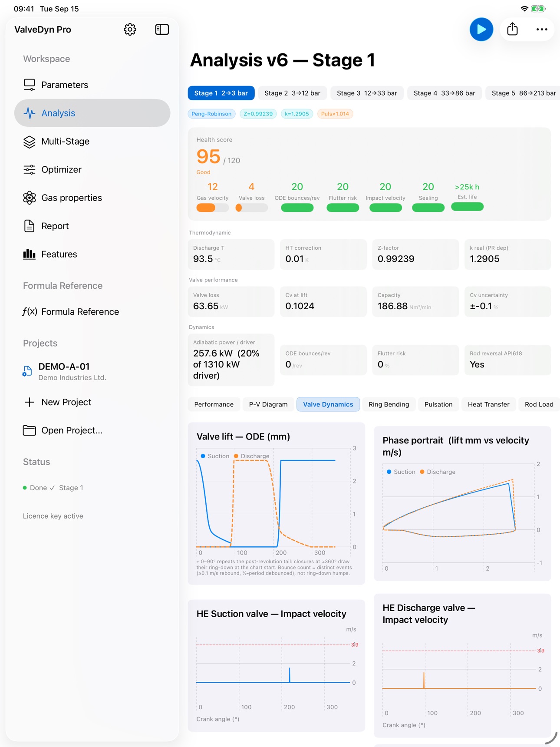Switch to Stage 3 12→33 bar
Screen dimensions: 560x747
click(x=367, y=93)
